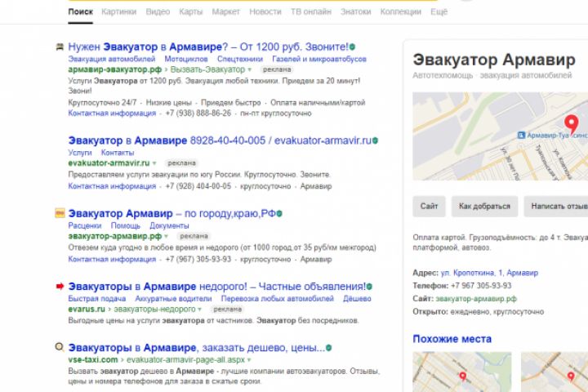The image size is (588, 392).
Task: Open 'Эвакуаторы в Армавире, заказать дешево' title
Action: coord(197,348)
